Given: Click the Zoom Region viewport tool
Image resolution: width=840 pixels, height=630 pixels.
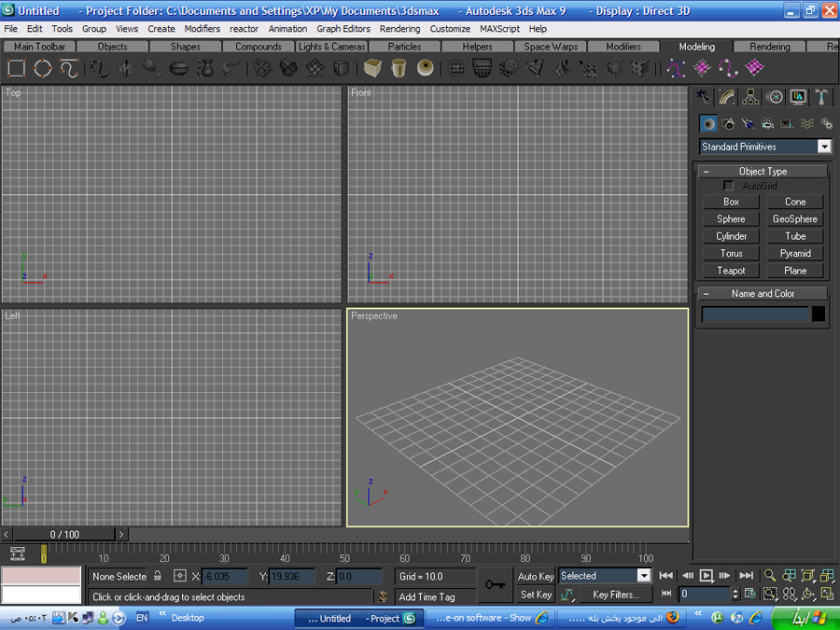Looking at the screenshot, I should tap(770, 595).
